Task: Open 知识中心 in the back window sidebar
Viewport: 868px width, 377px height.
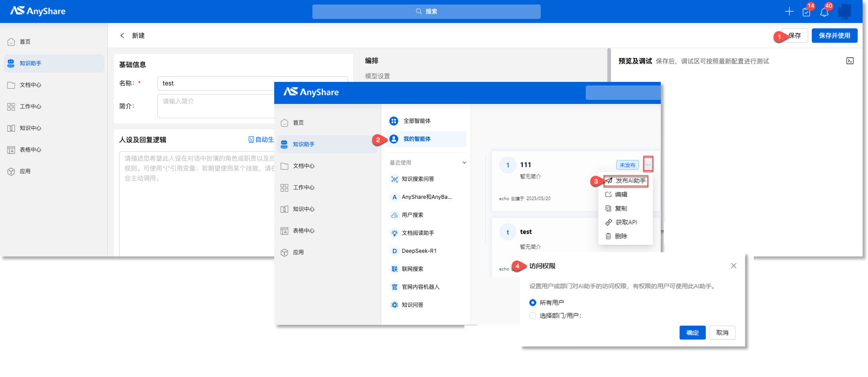Action: point(54,128)
